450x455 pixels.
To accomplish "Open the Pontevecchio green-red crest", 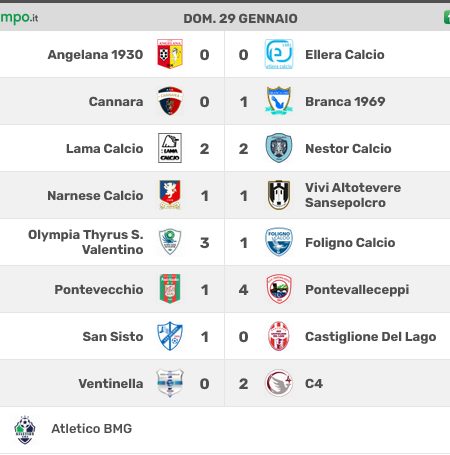I will coord(170,289).
